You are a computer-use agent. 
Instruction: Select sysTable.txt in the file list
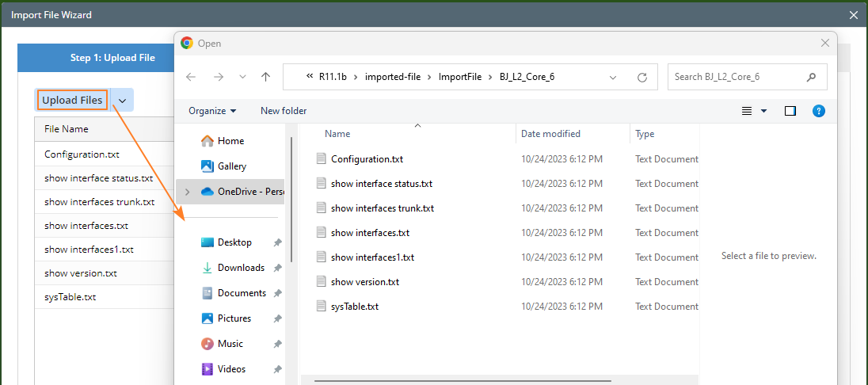tap(354, 307)
